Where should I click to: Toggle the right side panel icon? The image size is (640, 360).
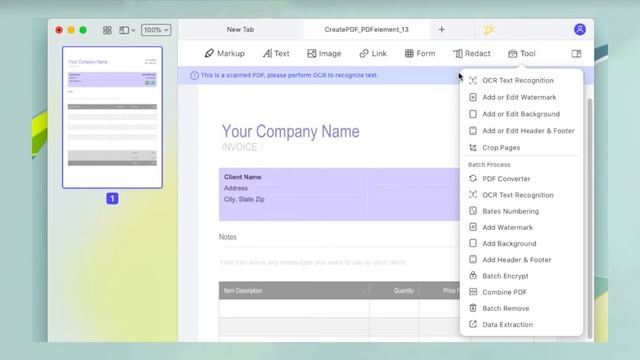[576, 53]
